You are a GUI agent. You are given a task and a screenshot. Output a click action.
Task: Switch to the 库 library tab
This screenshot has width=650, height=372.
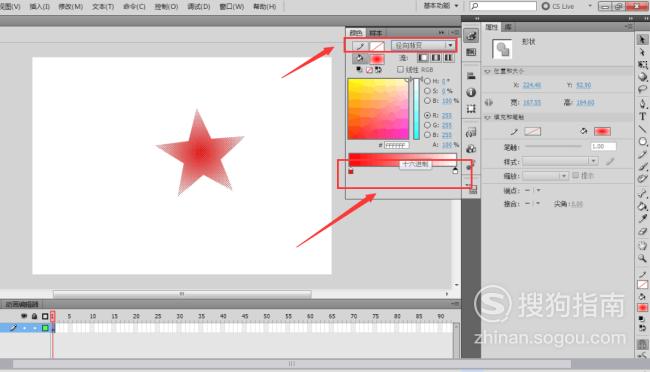tap(508, 27)
